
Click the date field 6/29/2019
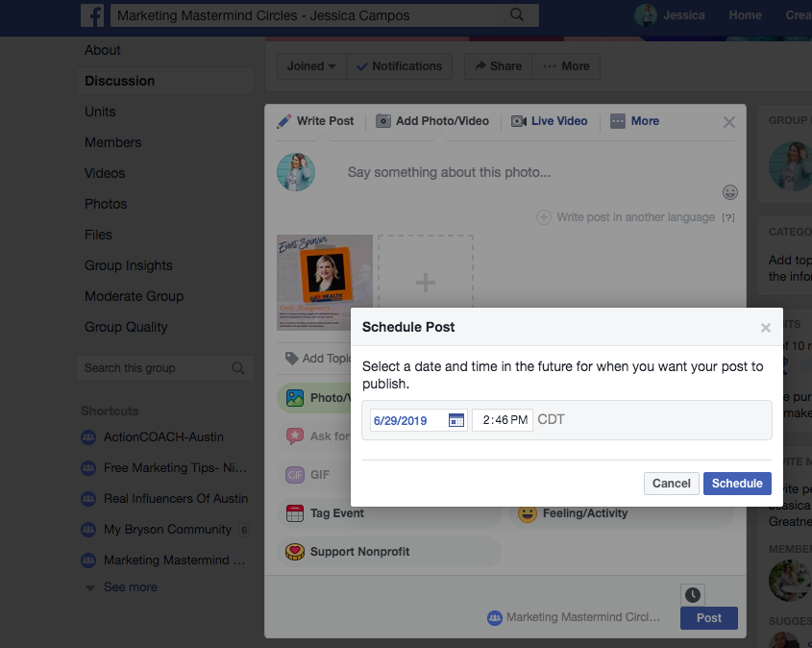pyautogui.click(x=418, y=420)
